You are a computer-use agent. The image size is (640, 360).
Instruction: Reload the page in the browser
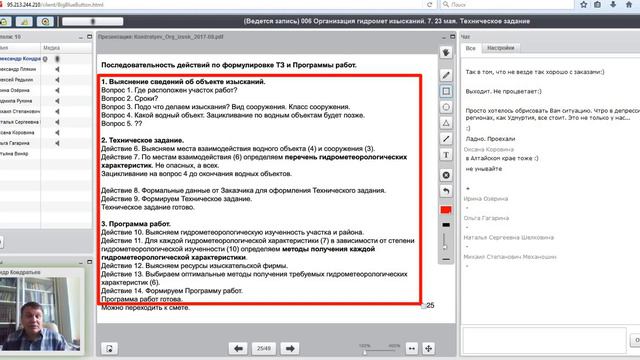pyautogui.click(x=429, y=4)
